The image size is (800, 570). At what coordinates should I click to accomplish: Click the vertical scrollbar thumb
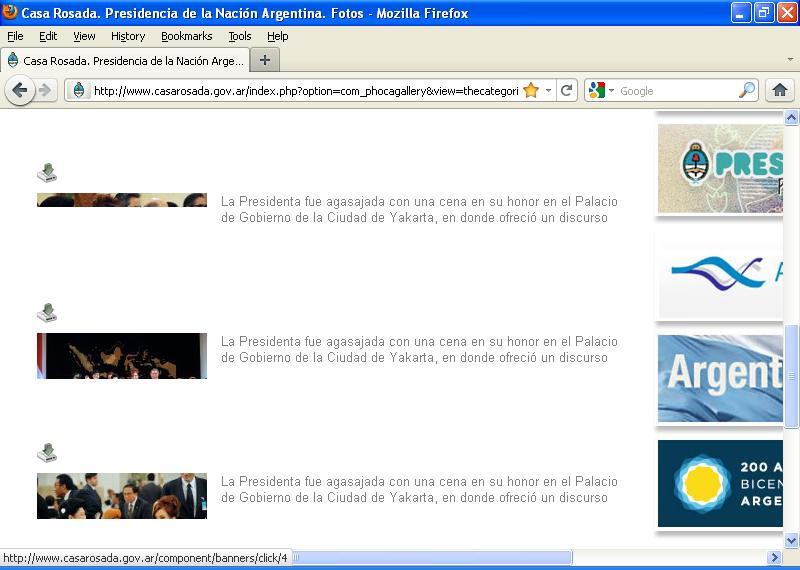coord(791,376)
